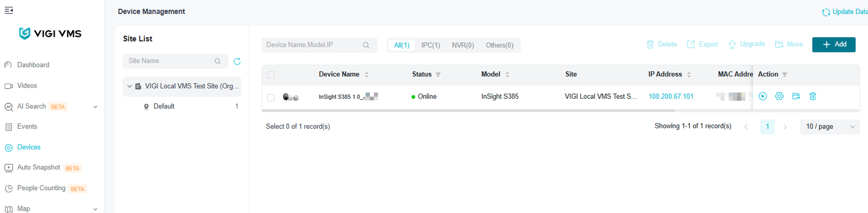Toggle the select-all checkbox in table header
Image resolution: width=868 pixels, height=213 pixels.
pyautogui.click(x=271, y=75)
